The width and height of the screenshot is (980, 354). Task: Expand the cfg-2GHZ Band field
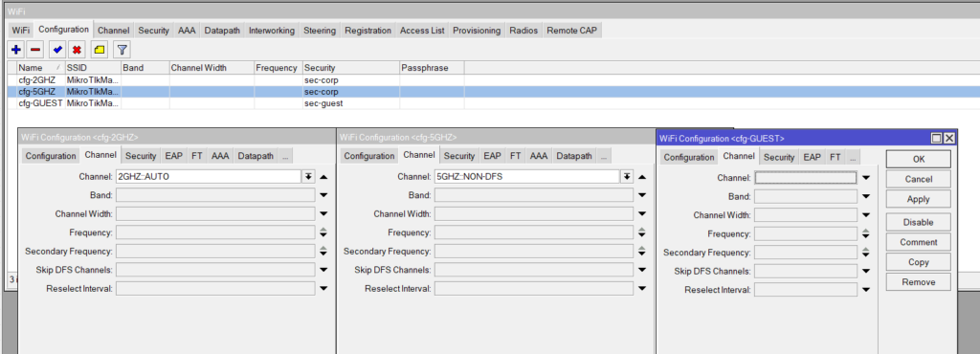click(323, 195)
